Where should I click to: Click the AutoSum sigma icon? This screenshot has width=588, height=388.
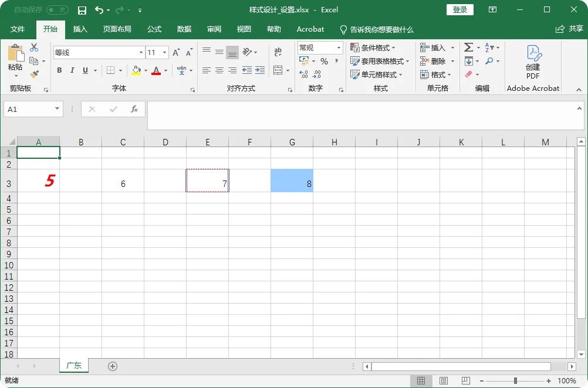468,47
